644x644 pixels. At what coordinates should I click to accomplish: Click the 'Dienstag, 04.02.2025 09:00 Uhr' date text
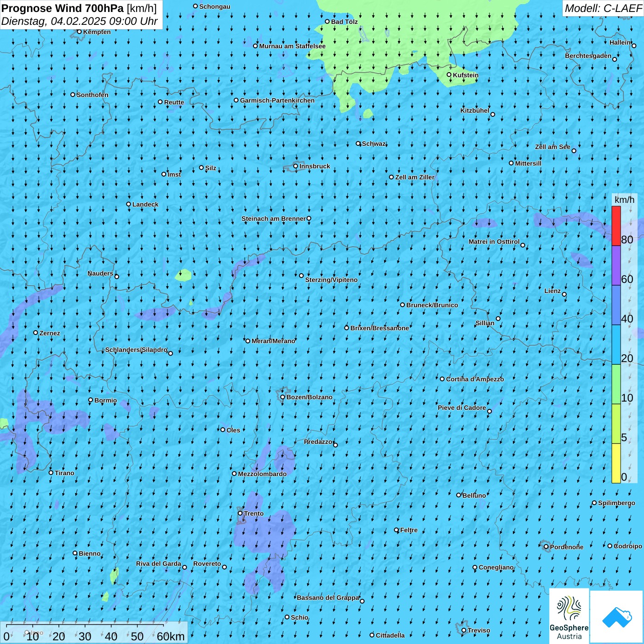[x=80, y=21]
